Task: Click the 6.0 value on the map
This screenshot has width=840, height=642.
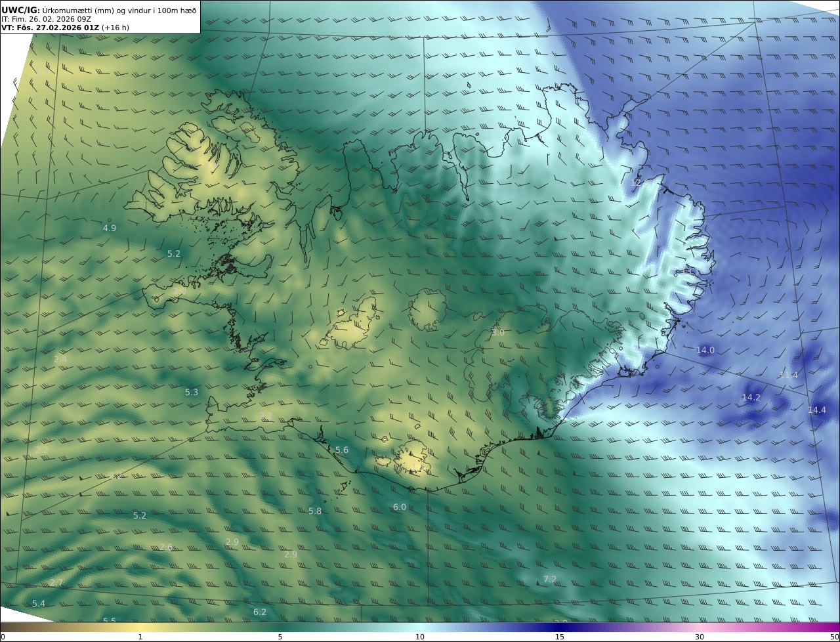Action: click(x=400, y=507)
